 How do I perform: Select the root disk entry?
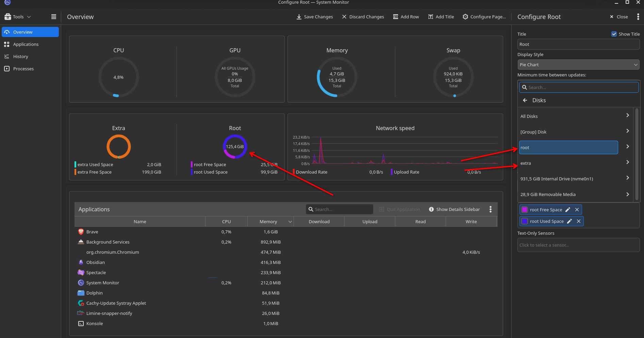568,147
